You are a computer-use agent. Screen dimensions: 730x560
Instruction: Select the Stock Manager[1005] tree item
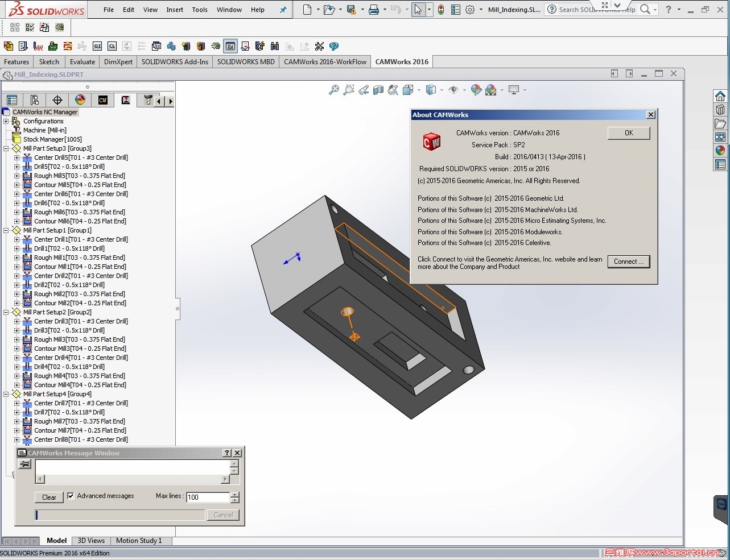coord(52,139)
